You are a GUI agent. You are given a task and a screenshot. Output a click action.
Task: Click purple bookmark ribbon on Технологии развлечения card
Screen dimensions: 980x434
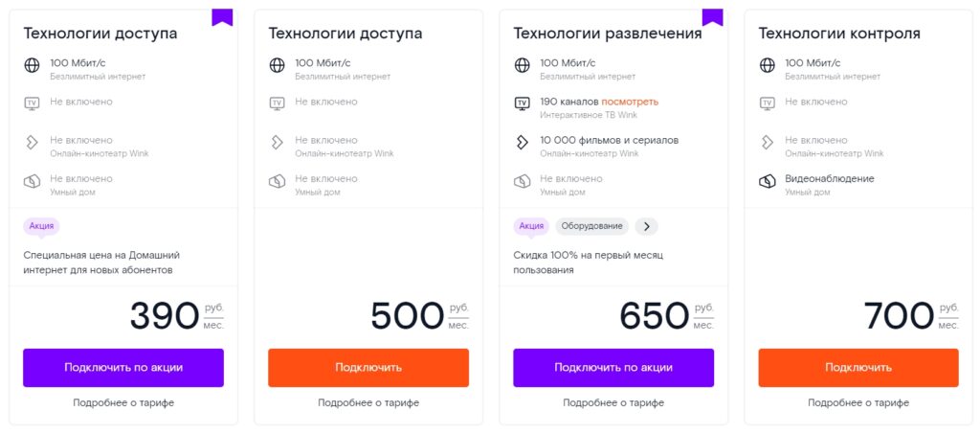click(712, 17)
